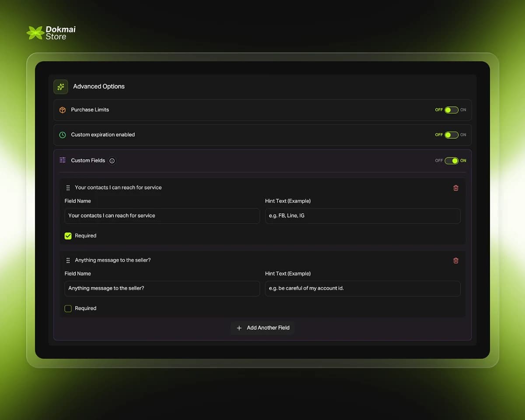
Task: Select the Custom Fields sliders icon
Action: [x=62, y=161]
